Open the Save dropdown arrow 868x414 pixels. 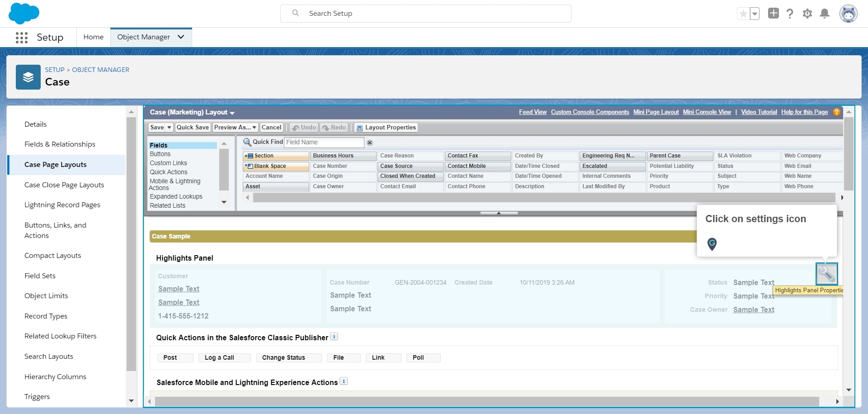point(170,128)
